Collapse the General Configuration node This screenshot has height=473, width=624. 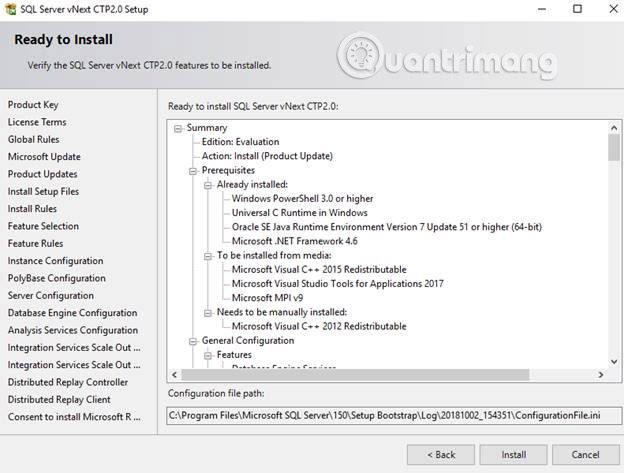(x=193, y=341)
